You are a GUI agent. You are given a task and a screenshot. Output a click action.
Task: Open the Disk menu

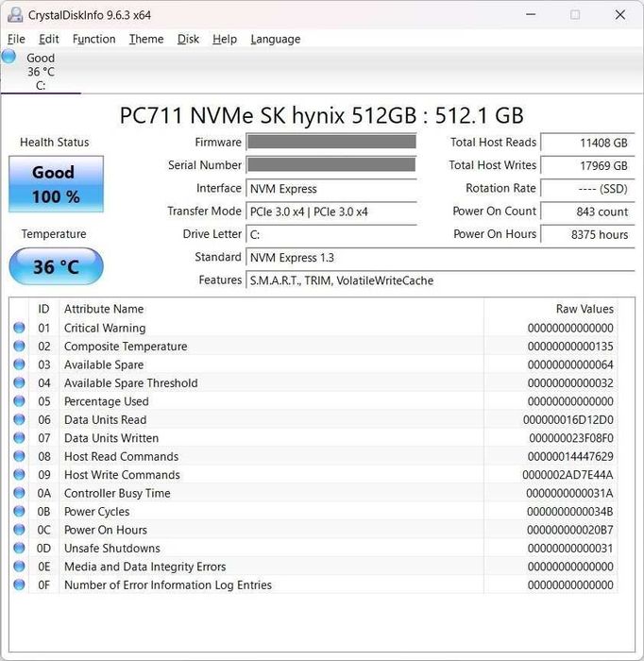(x=188, y=40)
